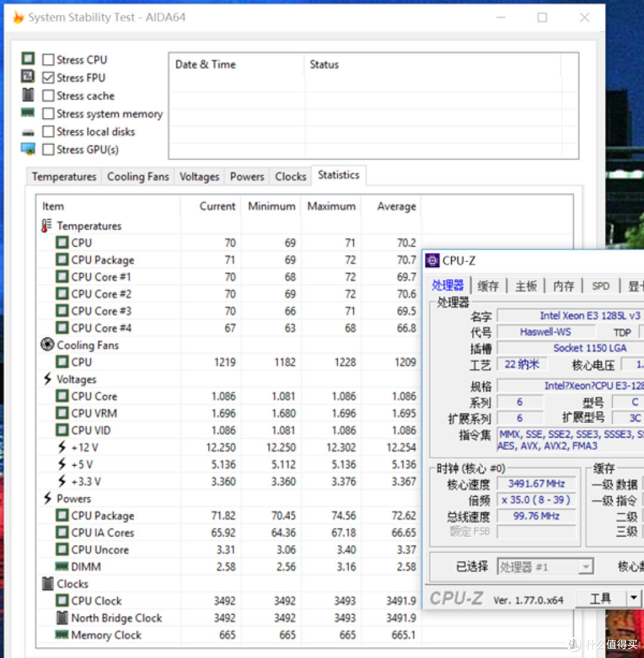Viewport: 644px width, 658px height.
Task: Click the Maximum column header
Action: [332, 206]
